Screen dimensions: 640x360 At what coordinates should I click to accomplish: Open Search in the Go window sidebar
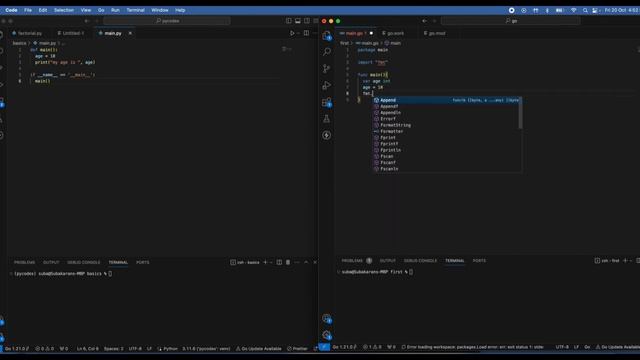coord(327,52)
